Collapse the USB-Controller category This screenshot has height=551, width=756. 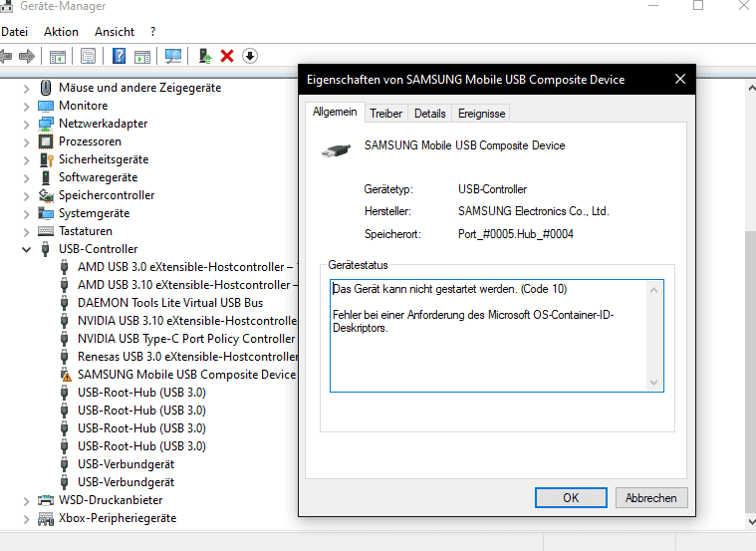27,249
